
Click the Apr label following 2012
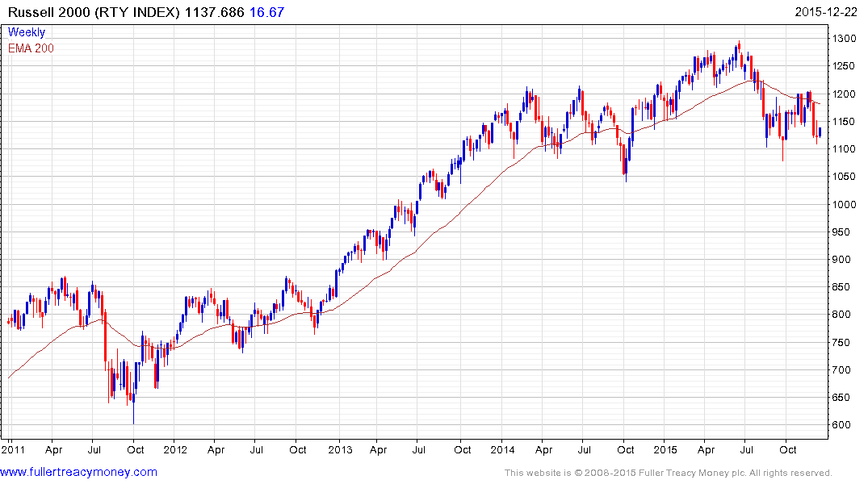(x=216, y=450)
